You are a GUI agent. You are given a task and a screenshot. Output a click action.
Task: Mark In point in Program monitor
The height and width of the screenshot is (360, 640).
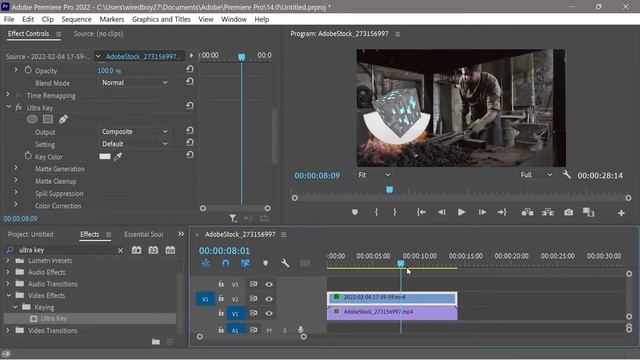click(x=376, y=212)
